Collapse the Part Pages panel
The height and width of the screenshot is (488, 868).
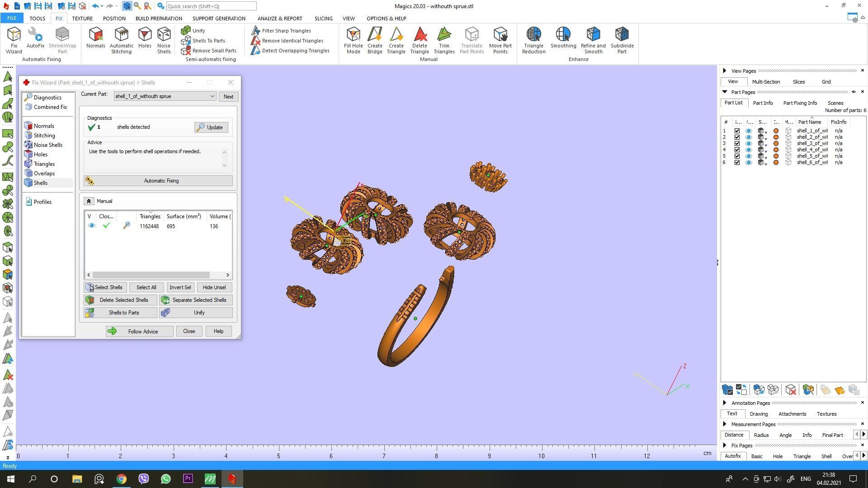click(x=725, y=92)
